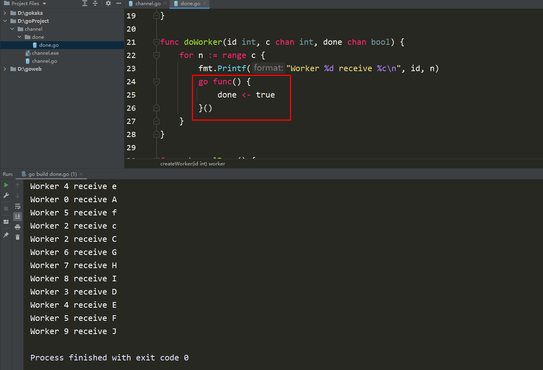This screenshot has width=543, height=370.
Task: Click fold end marker at line 19
Action: tap(156, 16)
